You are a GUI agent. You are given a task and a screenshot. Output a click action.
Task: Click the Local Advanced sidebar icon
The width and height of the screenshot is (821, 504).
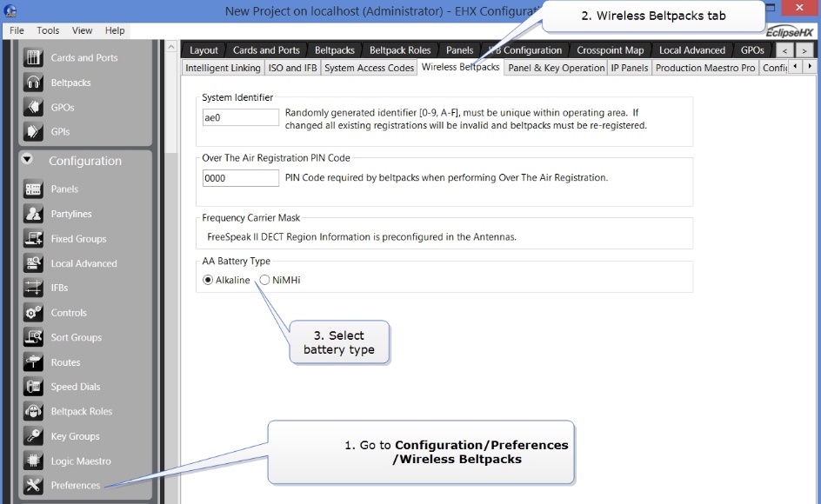[33, 263]
